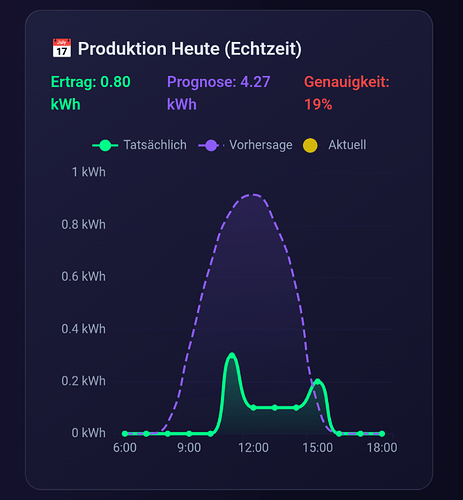Click the 0.2 kWh axis label

tap(83, 381)
